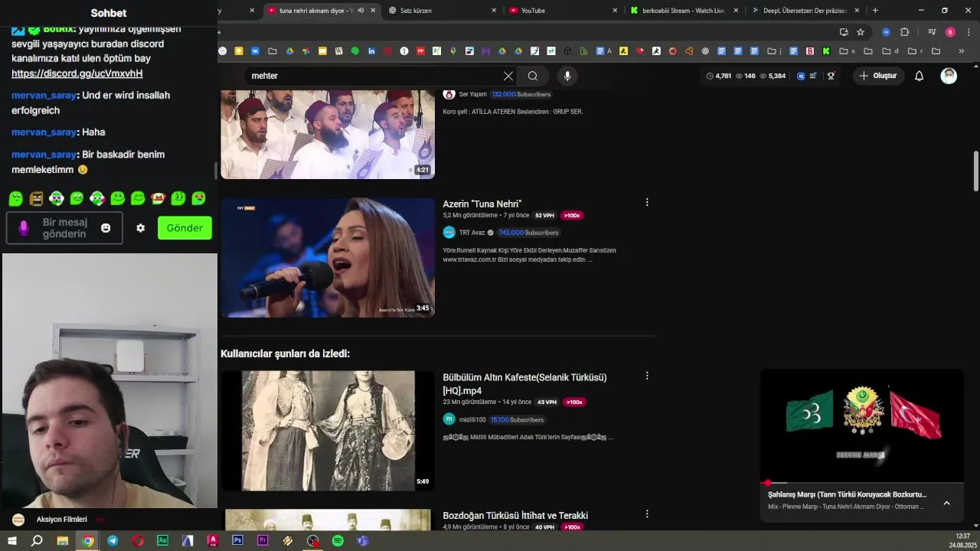Open the Bozdoğan Türküsü İttihat ve Terakki title
This screenshot has height=551, width=980.
(x=515, y=516)
